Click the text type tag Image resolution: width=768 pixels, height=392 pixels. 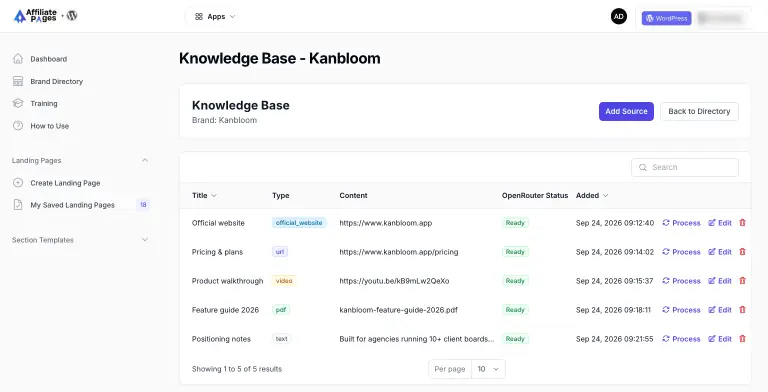282,339
